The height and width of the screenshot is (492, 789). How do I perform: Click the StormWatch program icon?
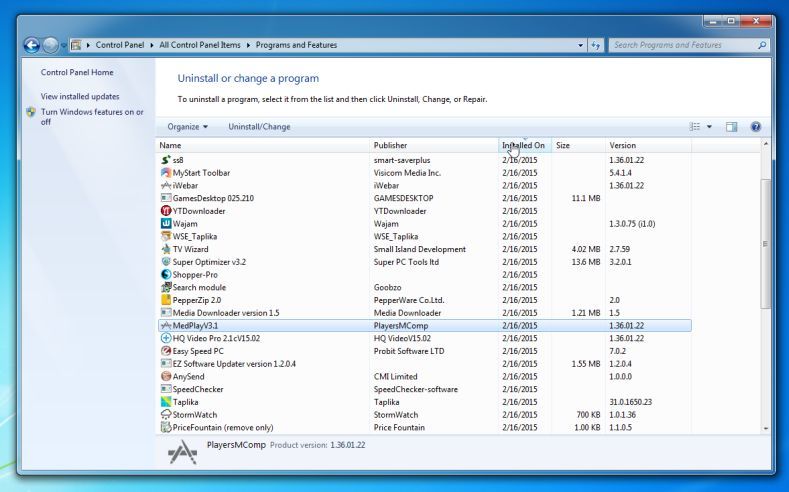(x=166, y=415)
